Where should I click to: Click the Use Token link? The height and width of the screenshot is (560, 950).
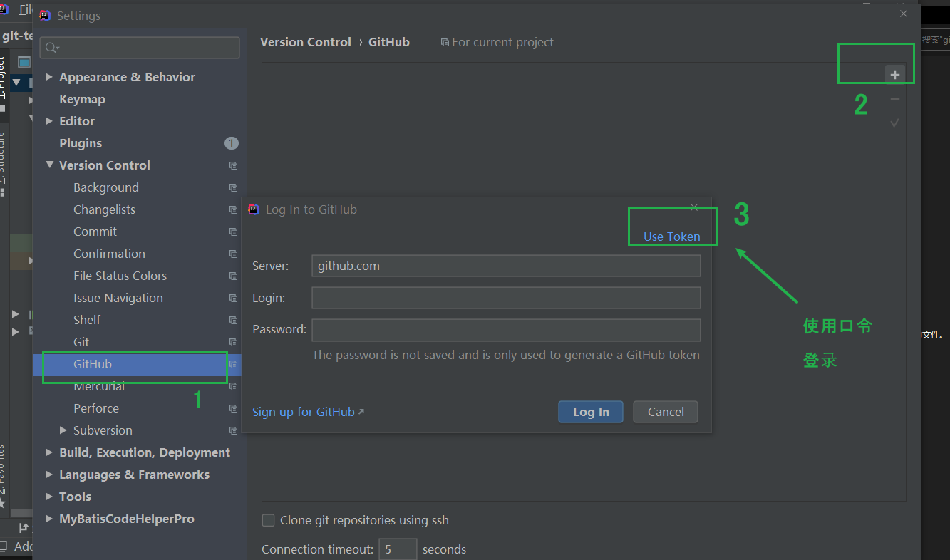coord(672,237)
